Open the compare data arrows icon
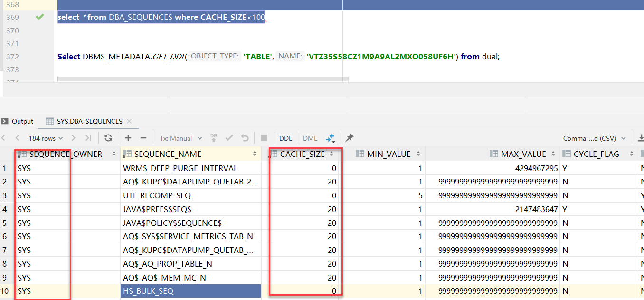 click(331, 138)
